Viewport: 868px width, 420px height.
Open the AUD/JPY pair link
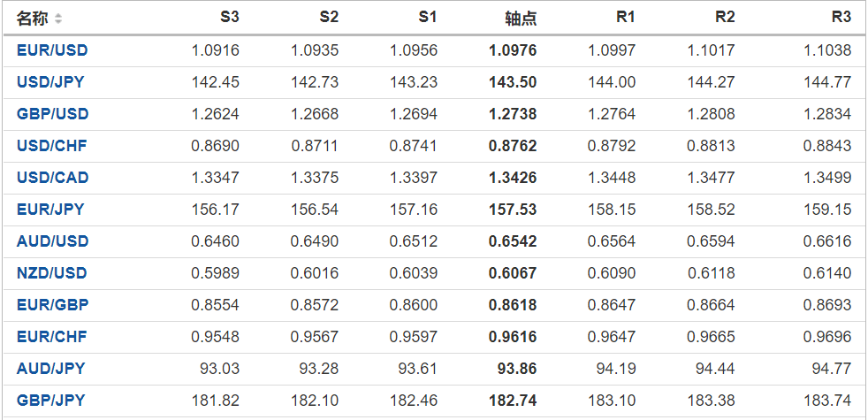(50, 369)
